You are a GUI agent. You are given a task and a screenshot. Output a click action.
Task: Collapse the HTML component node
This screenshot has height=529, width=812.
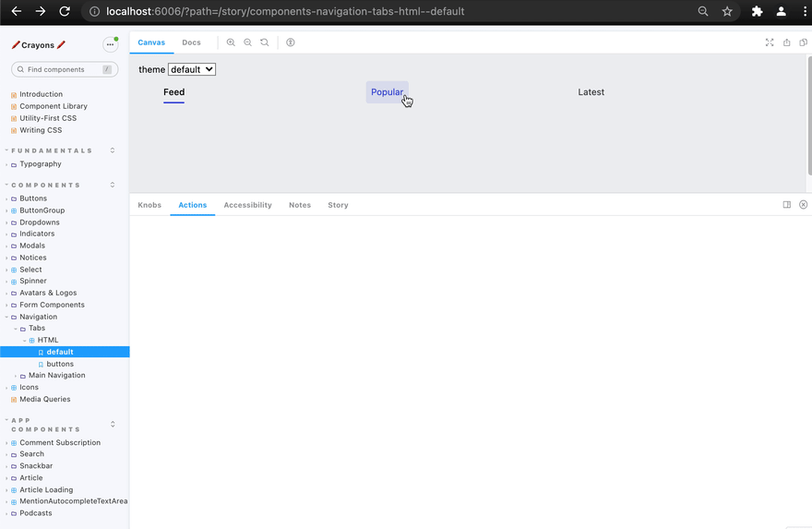48,340
